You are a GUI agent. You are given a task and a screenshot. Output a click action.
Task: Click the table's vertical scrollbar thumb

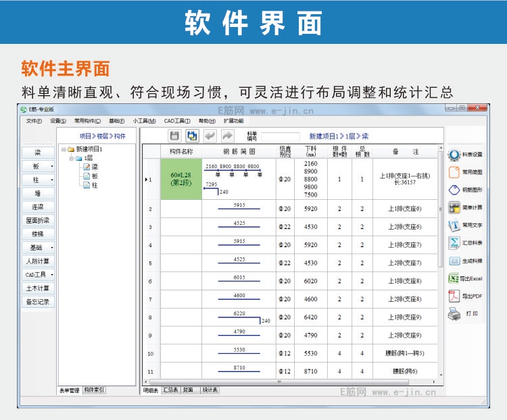coord(440,209)
